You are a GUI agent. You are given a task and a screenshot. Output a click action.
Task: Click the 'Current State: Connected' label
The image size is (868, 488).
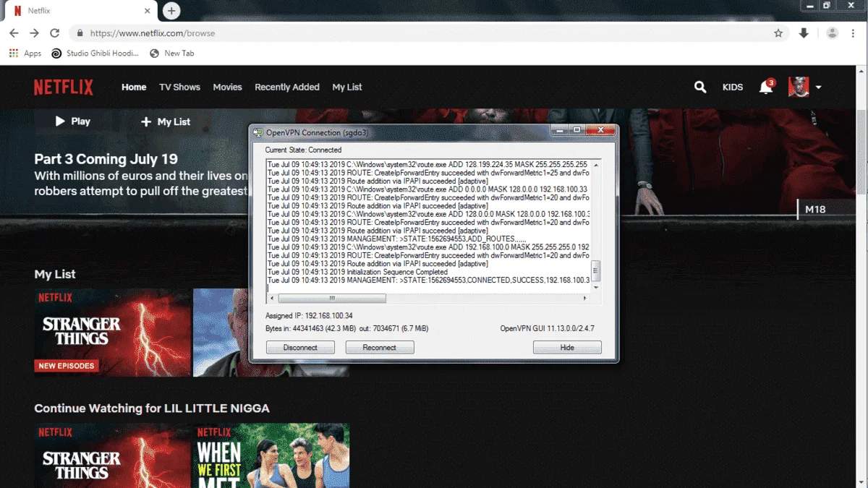[303, 150]
